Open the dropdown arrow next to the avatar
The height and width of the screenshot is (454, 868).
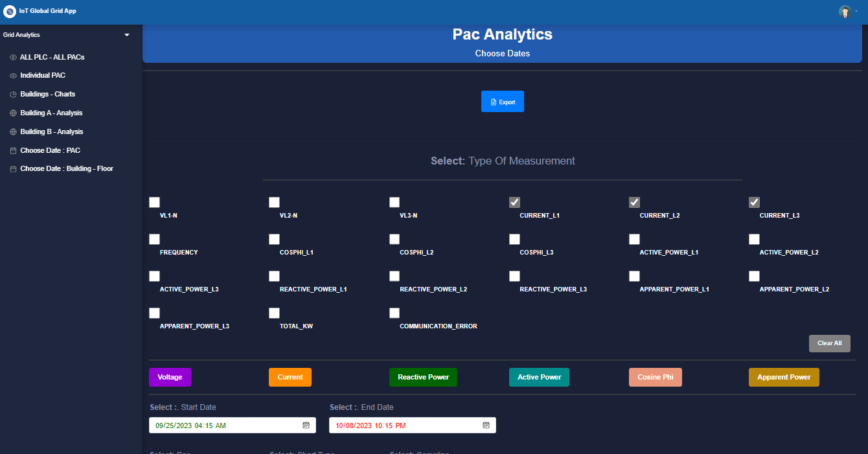click(856, 11)
